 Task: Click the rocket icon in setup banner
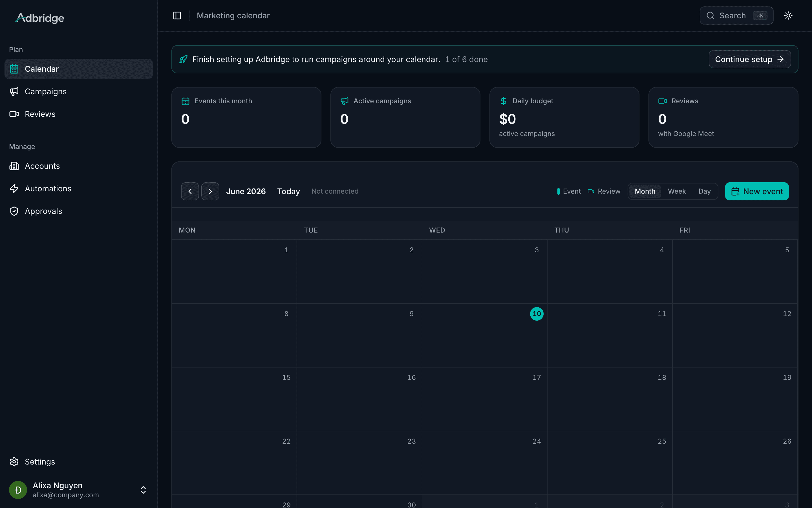pos(183,59)
